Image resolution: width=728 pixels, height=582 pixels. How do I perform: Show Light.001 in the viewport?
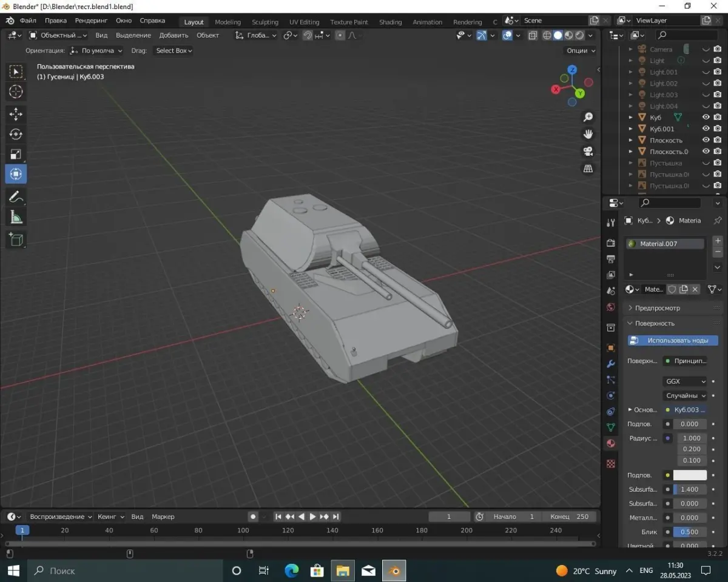click(x=706, y=72)
